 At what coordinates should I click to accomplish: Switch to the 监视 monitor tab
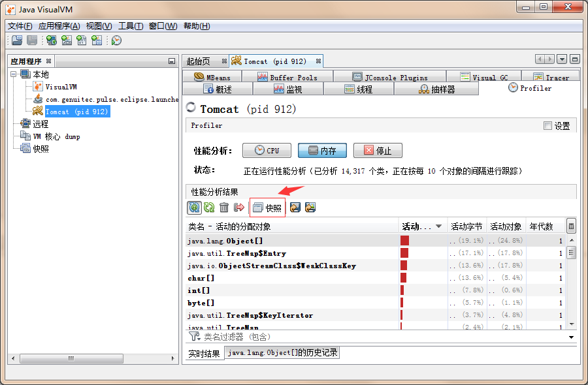[x=288, y=89]
